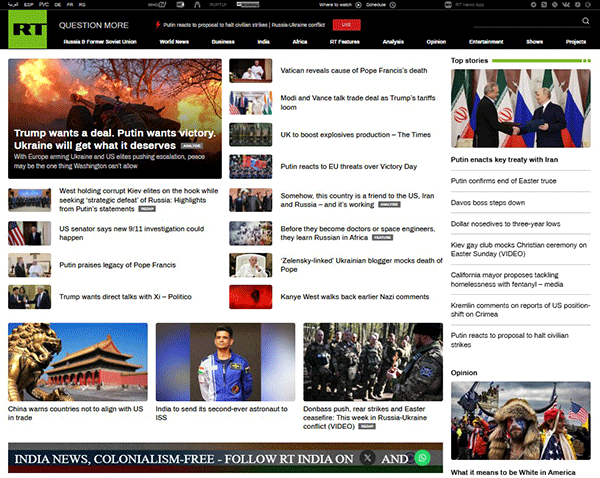This screenshot has width=600, height=478.
Task: Click the arch-shaped partner logo in top bar
Action: pos(197,5)
